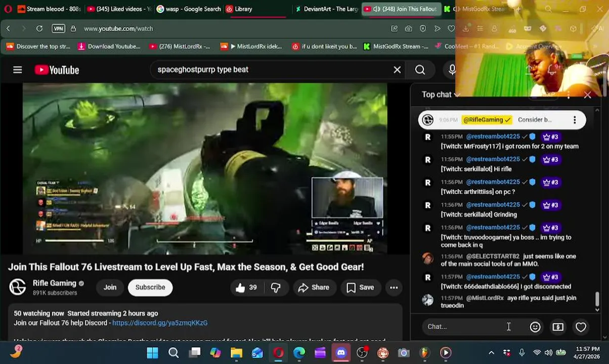
Task: Open the Windows Start menu
Action: point(152,353)
